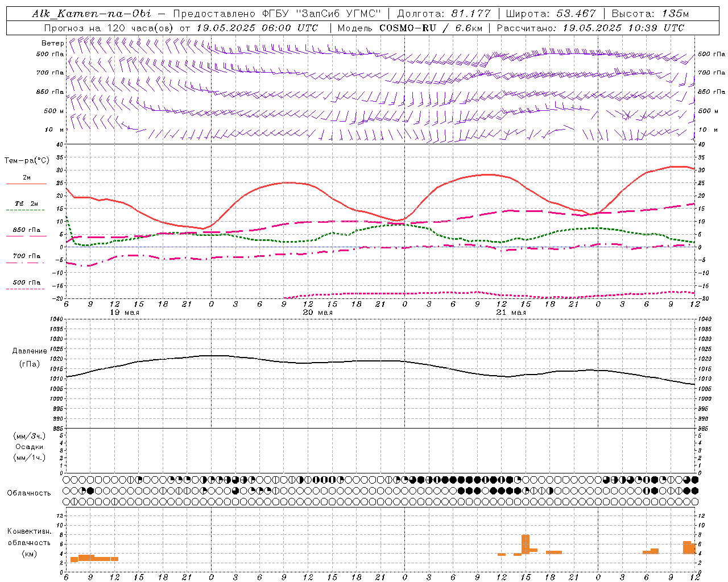The height and width of the screenshot is (582, 728).
Task: Click the Долгота: 81.177 value
Action: point(444,14)
